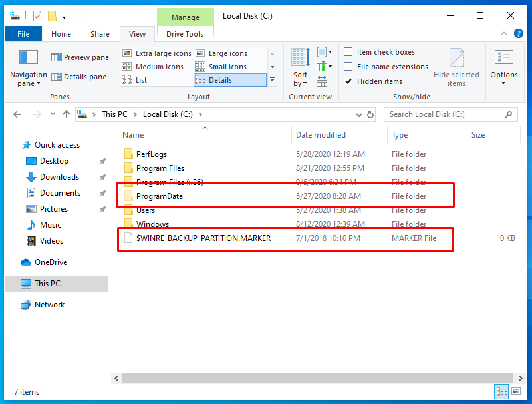Toggle the Details pane
The image size is (532, 404).
tap(79, 77)
